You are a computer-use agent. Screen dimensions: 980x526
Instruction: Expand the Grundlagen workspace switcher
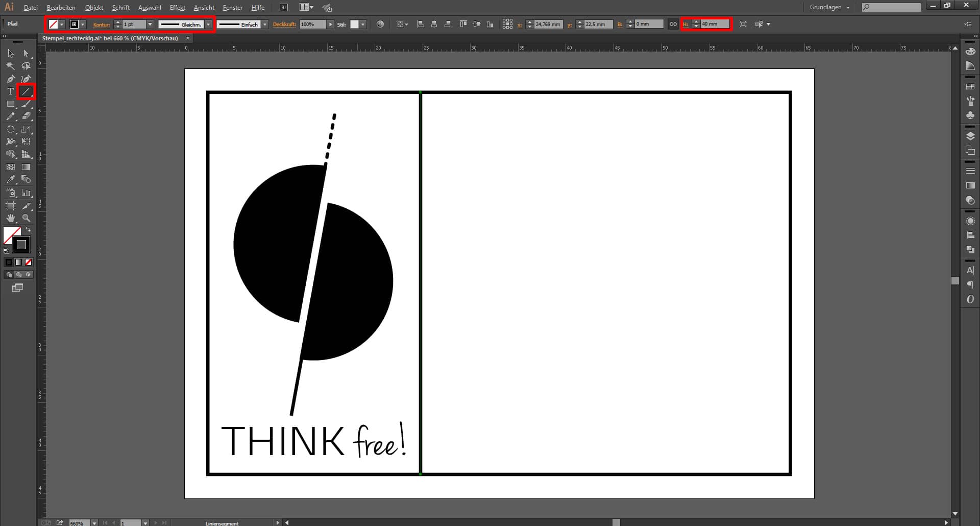(x=847, y=7)
